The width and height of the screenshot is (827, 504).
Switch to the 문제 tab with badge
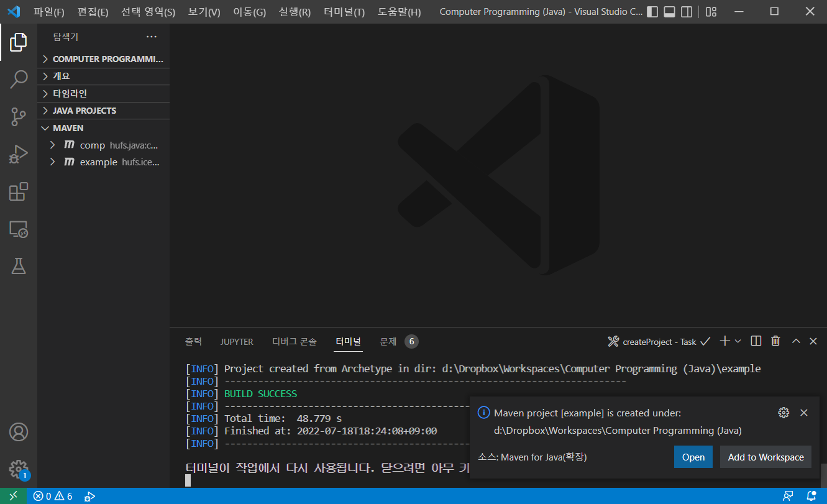tap(398, 341)
